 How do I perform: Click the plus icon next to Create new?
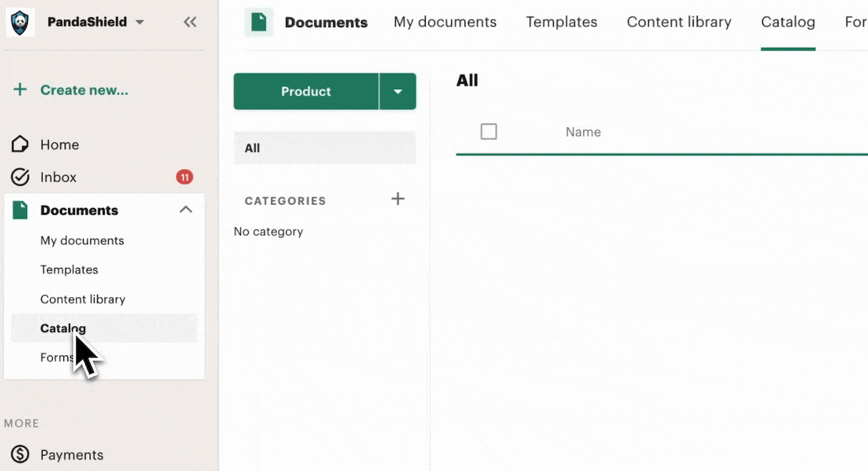[18, 89]
